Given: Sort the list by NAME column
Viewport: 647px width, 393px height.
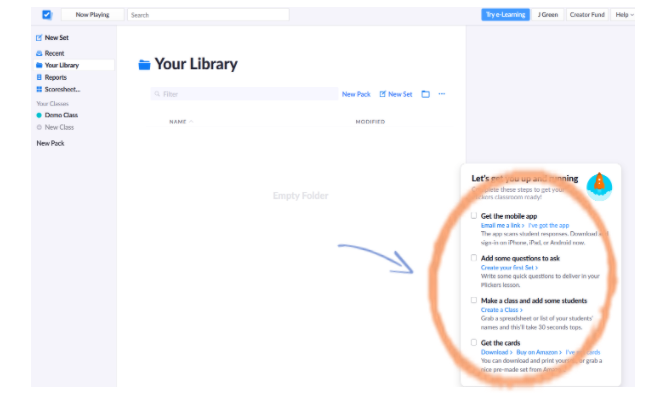Looking at the screenshot, I should (181, 122).
